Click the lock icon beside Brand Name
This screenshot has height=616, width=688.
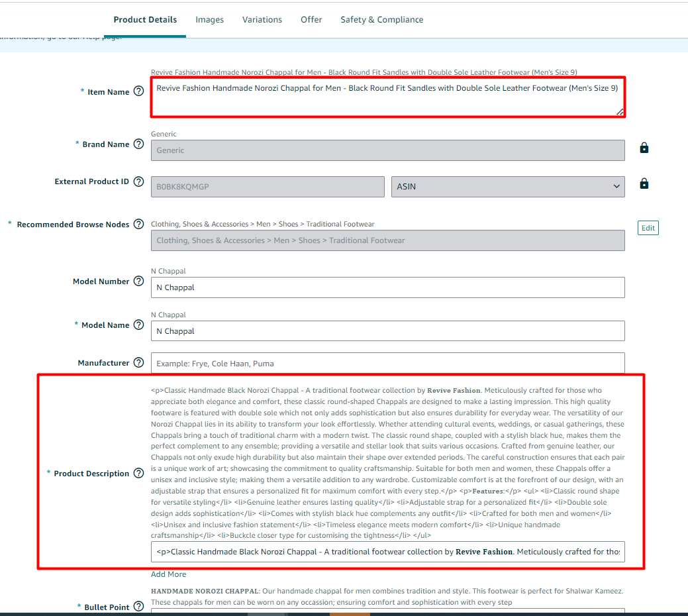tap(644, 148)
